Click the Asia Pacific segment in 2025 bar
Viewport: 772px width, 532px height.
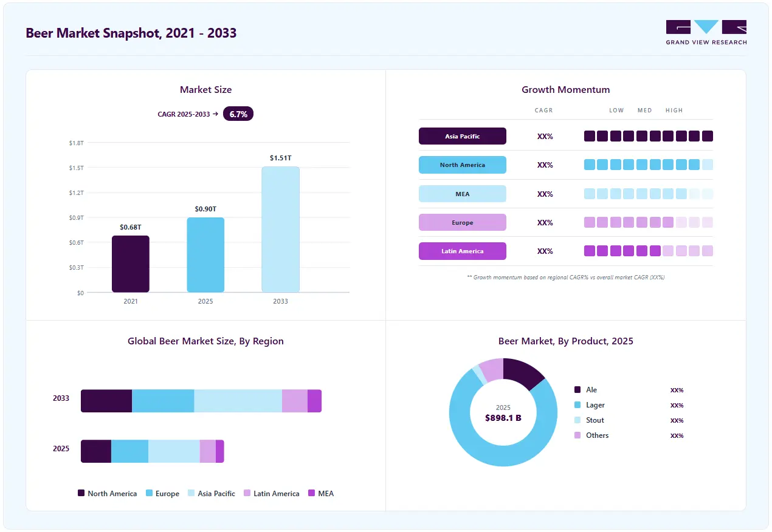[x=174, y=451]
